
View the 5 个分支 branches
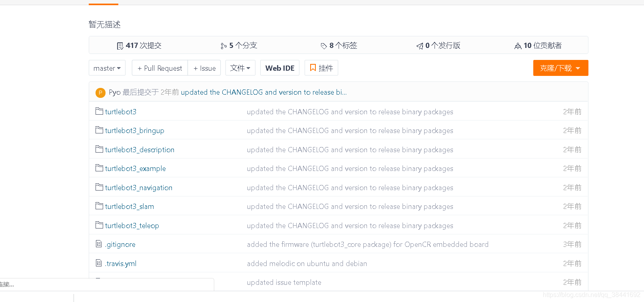pos(239,46)
